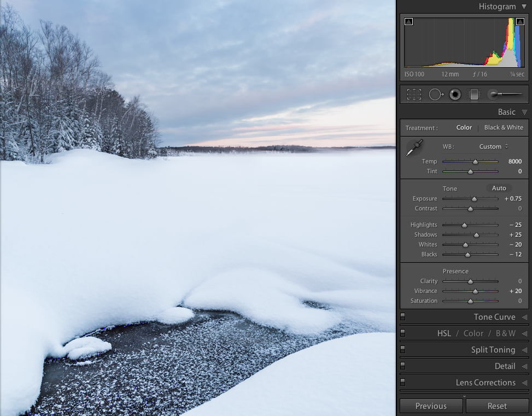Choose the Graduated Filter tool
Screen dimensions: 532x416
[x=474, y=95]
